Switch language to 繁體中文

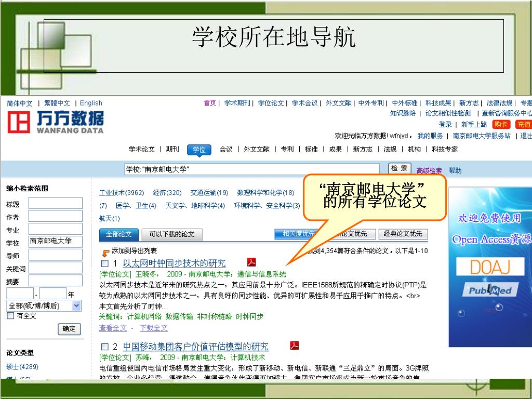(x=57, y=103)
